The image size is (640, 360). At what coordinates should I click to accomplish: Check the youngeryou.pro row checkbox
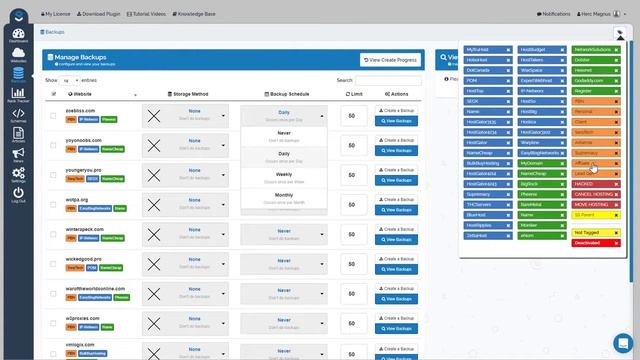click(53, 175)
